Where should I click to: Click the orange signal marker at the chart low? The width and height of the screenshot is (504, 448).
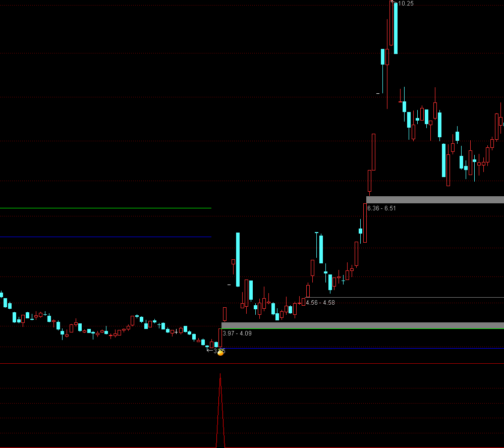point(220,352)
